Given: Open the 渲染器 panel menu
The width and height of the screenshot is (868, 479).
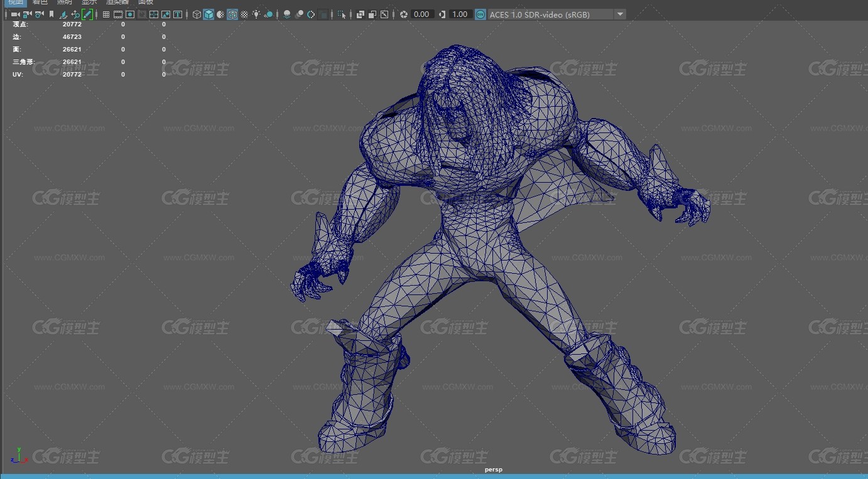Looking at the screenshot, I should (117, 3).
